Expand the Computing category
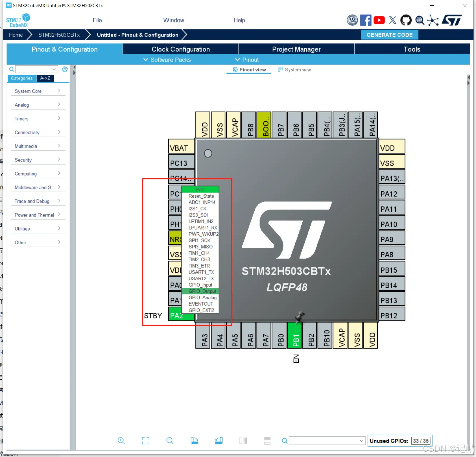476x457 pixels. pyautogui.click(x=38, y=174)
